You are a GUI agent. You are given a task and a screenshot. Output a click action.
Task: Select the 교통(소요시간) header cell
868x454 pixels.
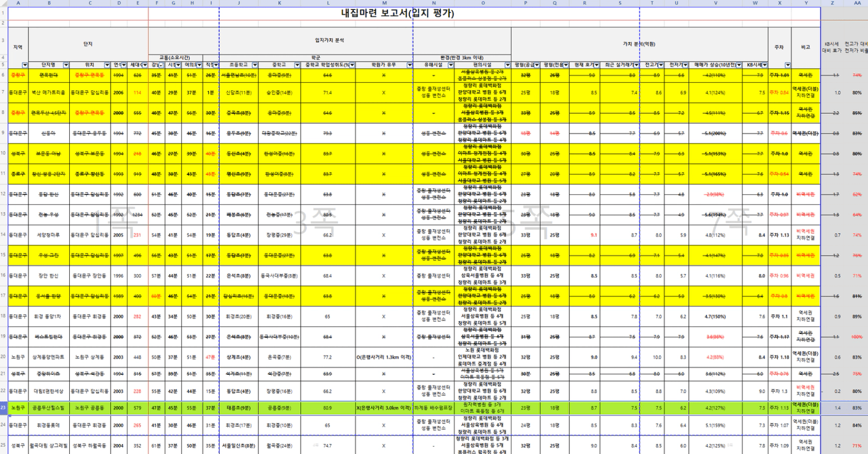pos(175,58)
